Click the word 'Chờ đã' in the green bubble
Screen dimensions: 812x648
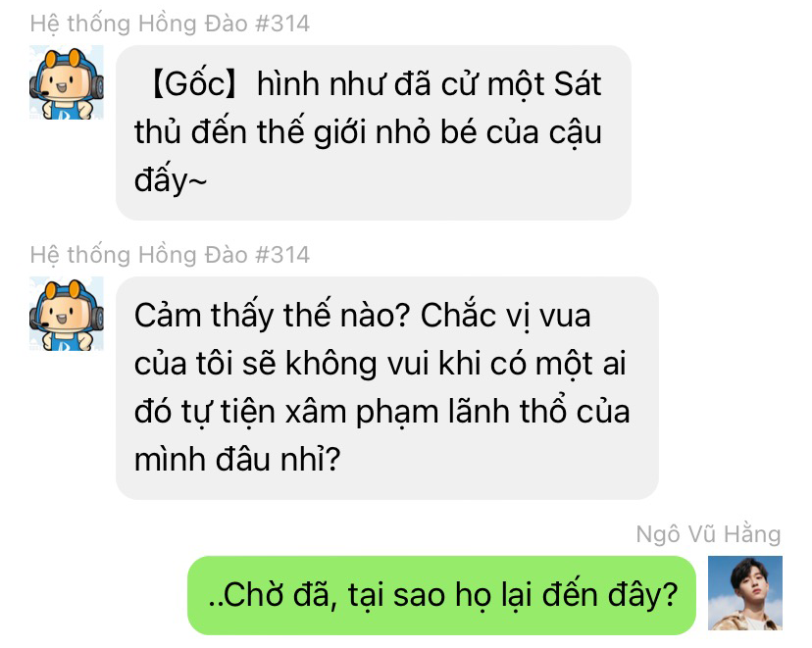277,595
